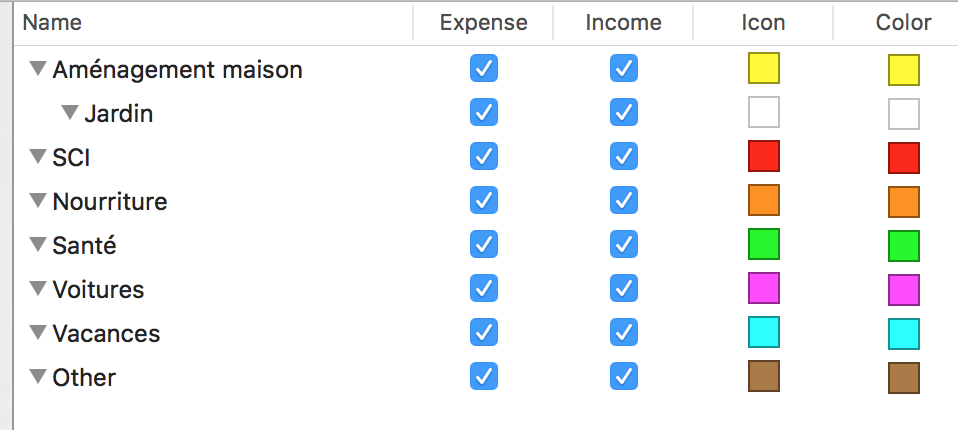The height and width of the screenshot is (430, 958).
Task: Click the cyan Icon box for Vacances
Action: [764, 332]
